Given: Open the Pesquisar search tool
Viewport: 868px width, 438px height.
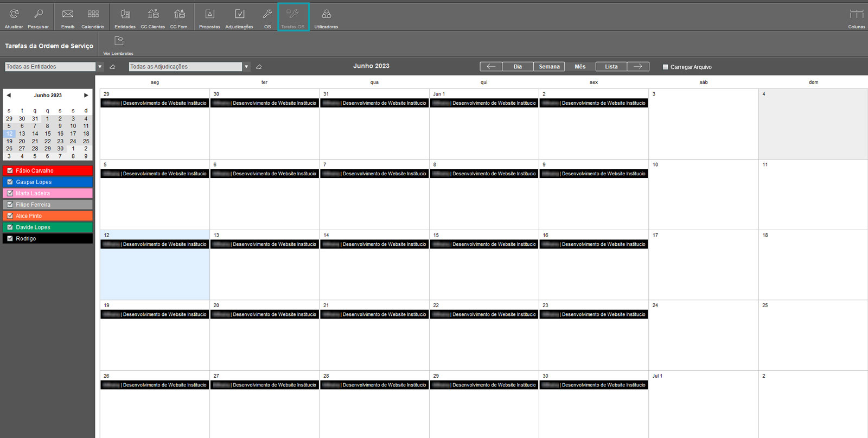Looking at the screenshot, I should [x=38, y=15].
